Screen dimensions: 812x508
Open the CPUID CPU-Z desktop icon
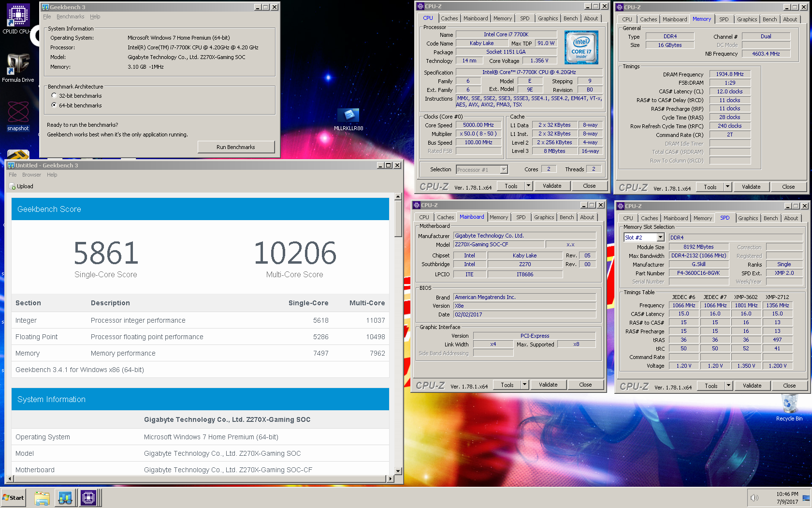tap(17, 18)
